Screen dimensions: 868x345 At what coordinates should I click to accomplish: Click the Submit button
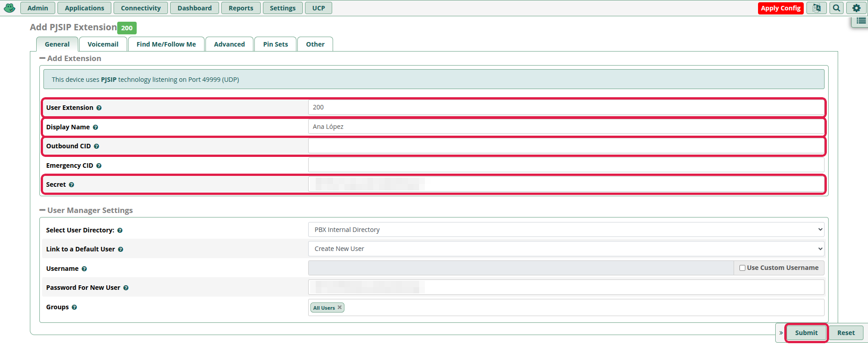(806, 333)
